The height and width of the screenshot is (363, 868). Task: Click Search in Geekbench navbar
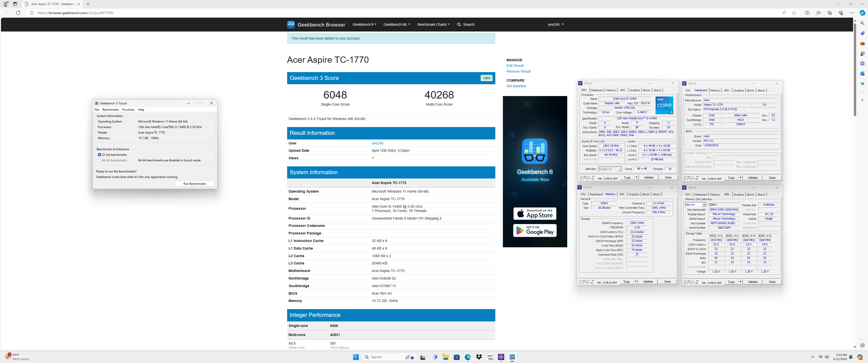(466, 25)
